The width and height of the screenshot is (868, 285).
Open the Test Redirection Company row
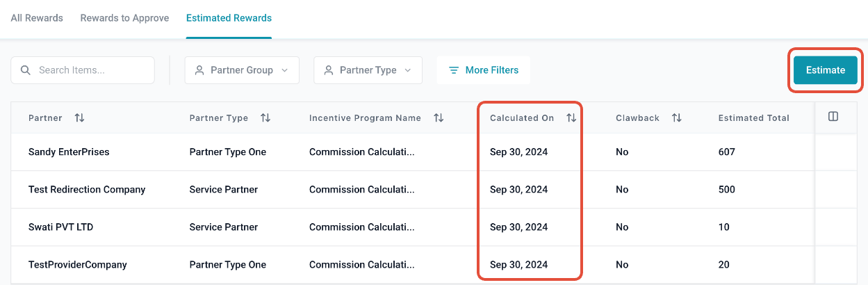pyautogui.click(x=87, y=190)
